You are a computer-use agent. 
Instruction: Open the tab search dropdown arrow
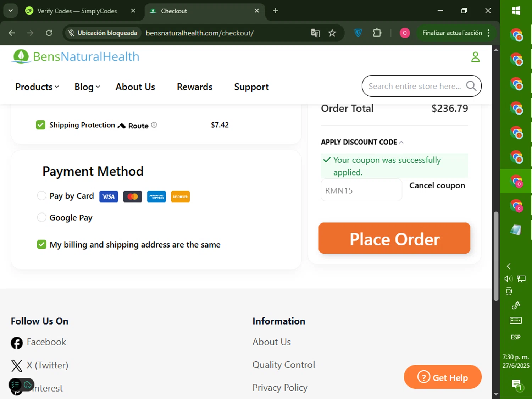(x=11, y=11)
